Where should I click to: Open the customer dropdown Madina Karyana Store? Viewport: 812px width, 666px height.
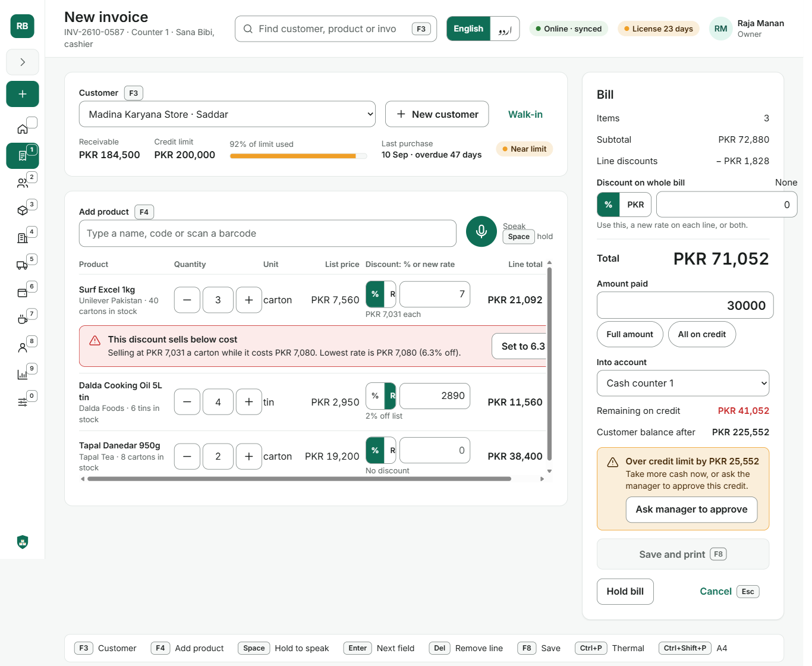coord(228,114)
